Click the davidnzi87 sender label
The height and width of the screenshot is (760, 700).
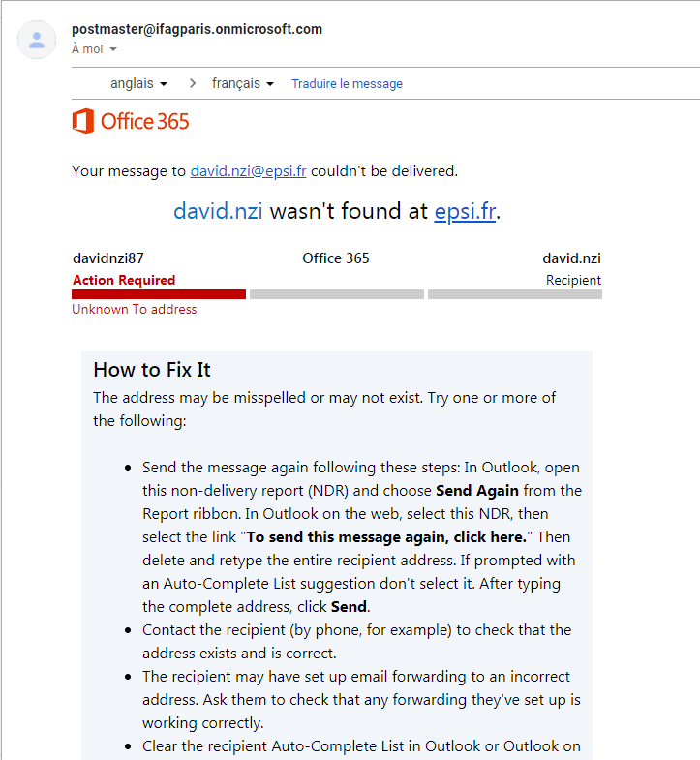107,258
